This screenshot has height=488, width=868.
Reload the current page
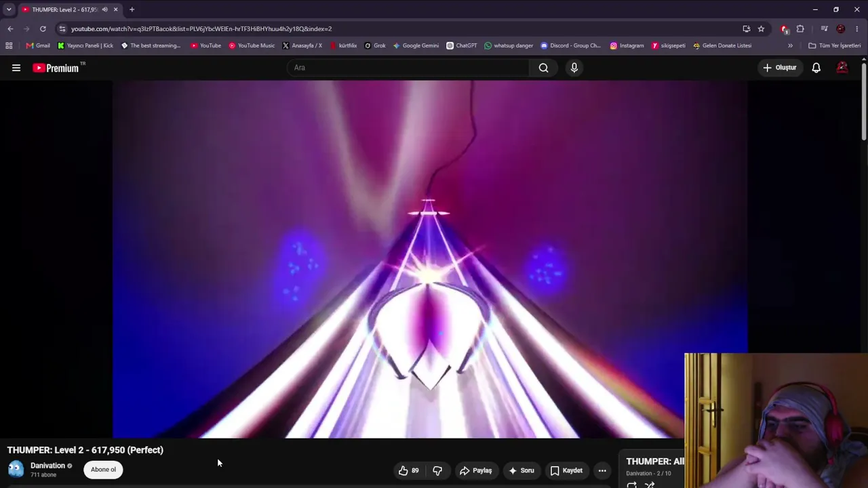click(43, 28)
